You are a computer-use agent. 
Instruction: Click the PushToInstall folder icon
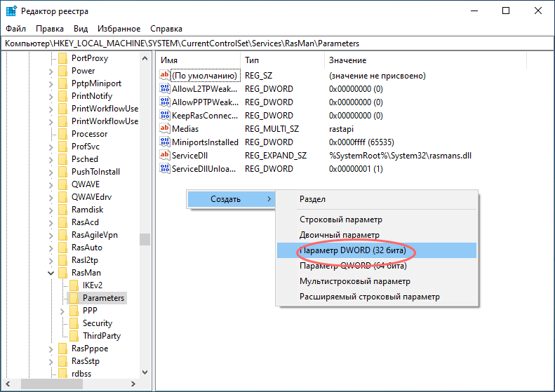62,172
